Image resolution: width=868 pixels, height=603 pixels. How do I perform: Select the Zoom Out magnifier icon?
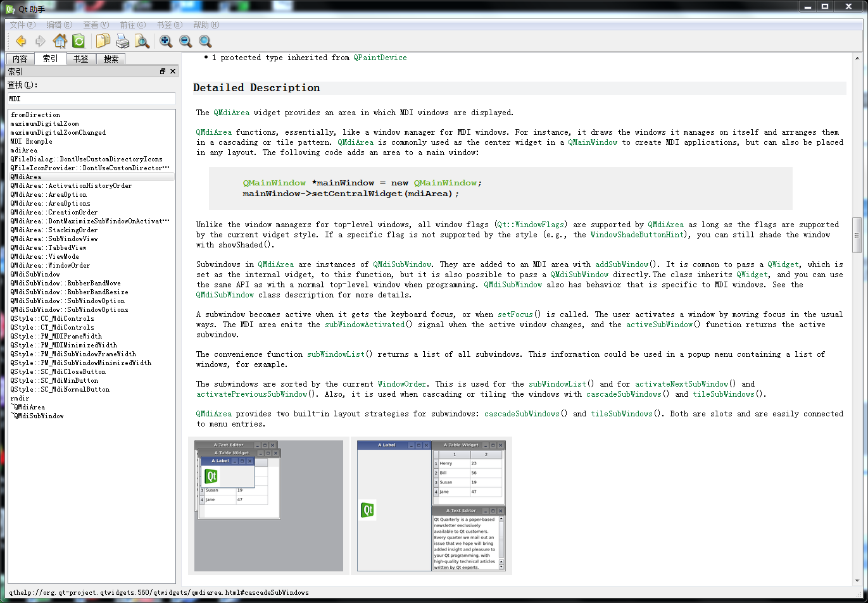coord(186,41)
